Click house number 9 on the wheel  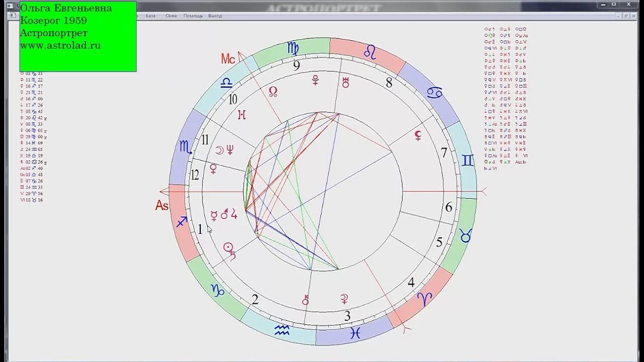coord(297,66)
